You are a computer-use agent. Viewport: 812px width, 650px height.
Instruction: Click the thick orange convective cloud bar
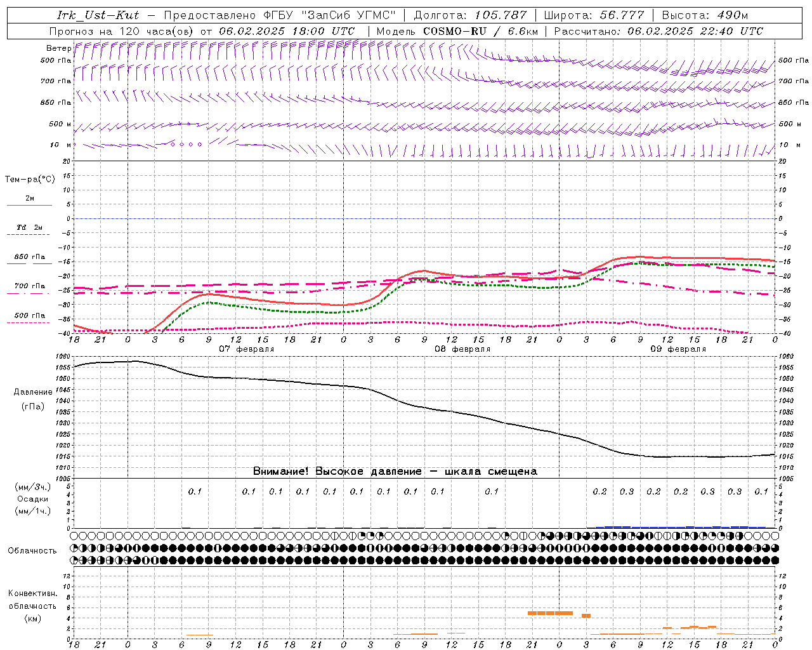pyautogui.click(x=550, y=613)
